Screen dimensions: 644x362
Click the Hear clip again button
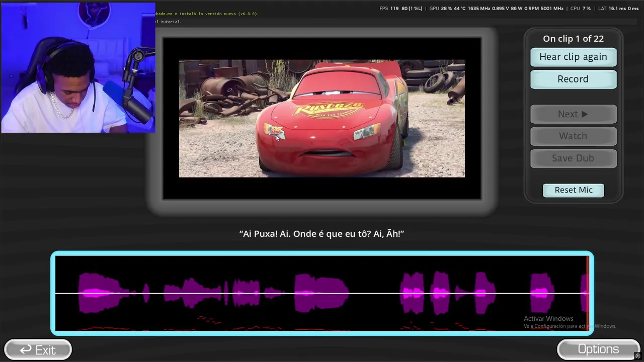click(573, 57)
